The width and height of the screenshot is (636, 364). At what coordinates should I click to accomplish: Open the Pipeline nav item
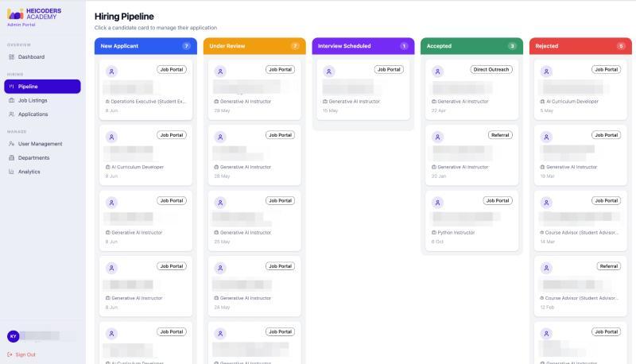[x=43, y=87]
